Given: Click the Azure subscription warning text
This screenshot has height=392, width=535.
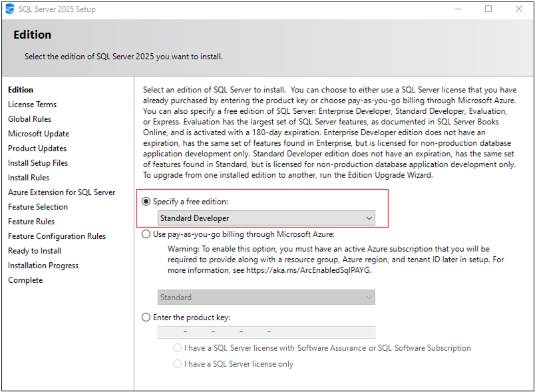Looking at the screenshot, I should [336, 260].
